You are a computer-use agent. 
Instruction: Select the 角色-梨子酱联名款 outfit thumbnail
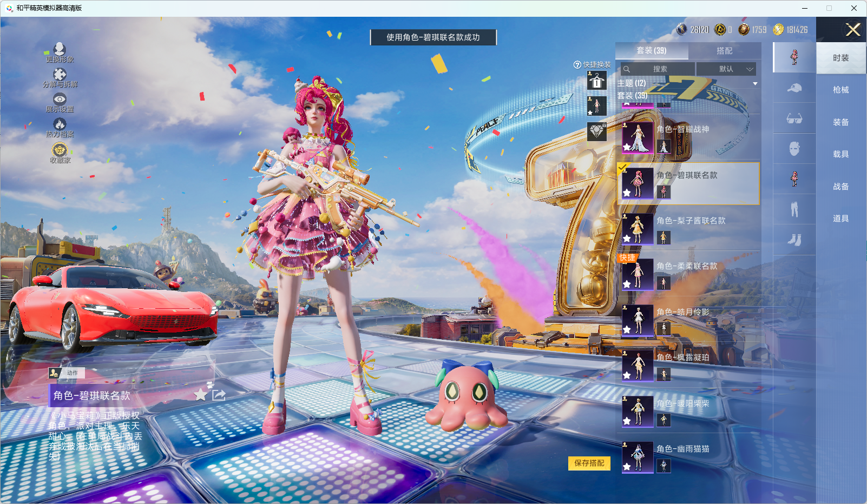pos(638,229)
